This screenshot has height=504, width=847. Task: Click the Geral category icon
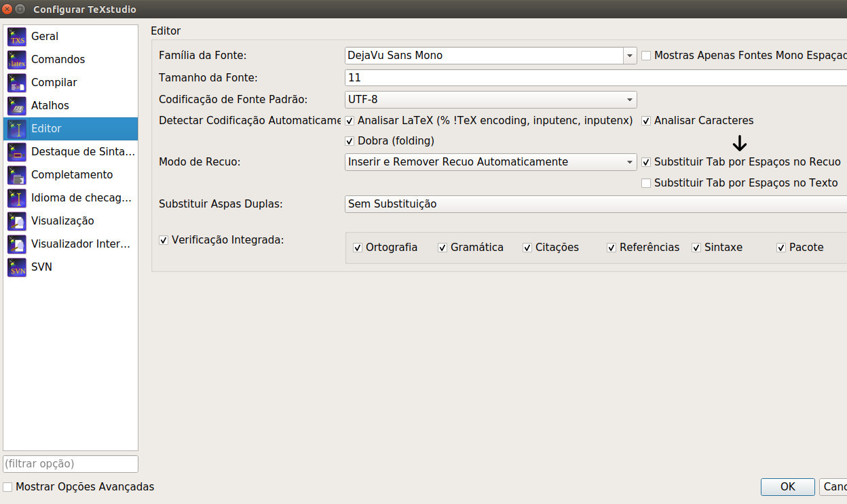pos(17,37)
